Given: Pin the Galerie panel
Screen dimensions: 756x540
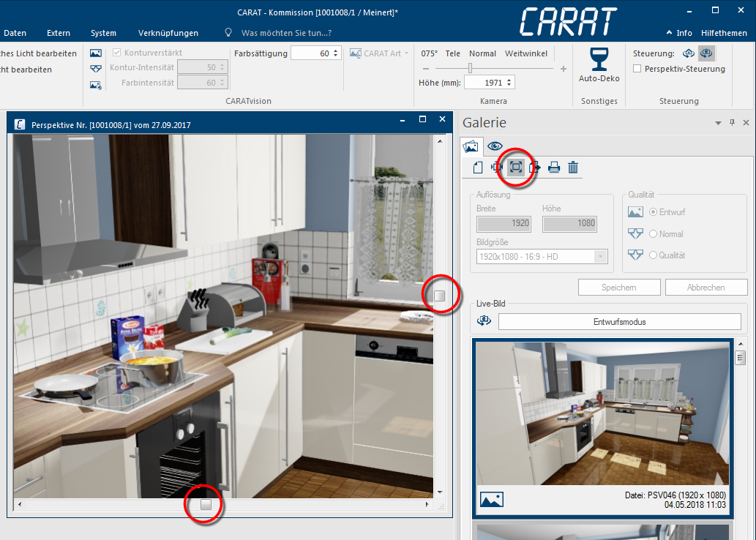Looking at the screenshot, I should [x=732, y=123].
